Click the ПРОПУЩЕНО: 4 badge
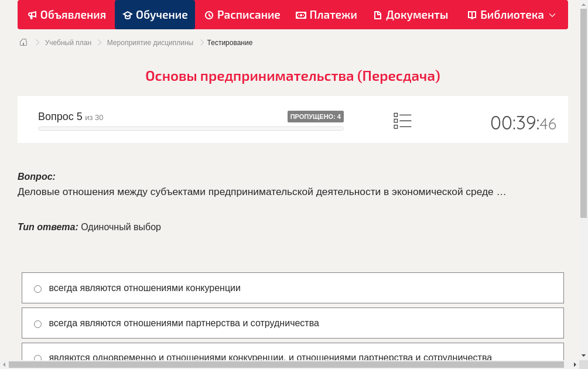The width and height of the screenshot is (588, 369). [x=316, y=116]
